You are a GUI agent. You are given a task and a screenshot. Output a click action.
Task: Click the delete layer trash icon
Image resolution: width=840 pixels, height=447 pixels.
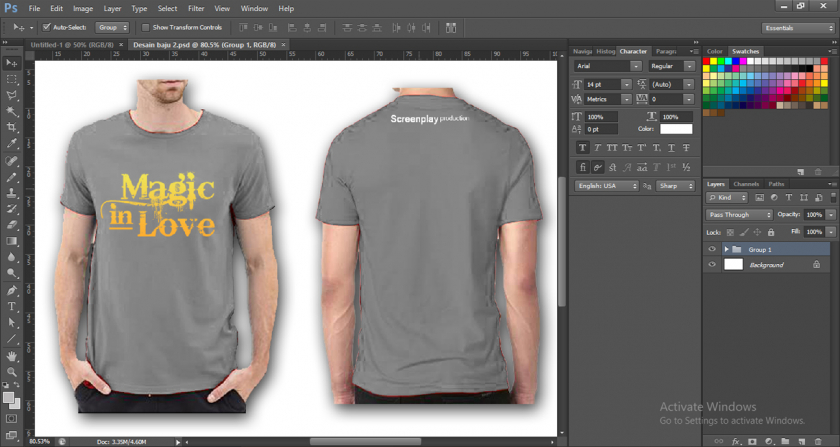pos(818,441)
